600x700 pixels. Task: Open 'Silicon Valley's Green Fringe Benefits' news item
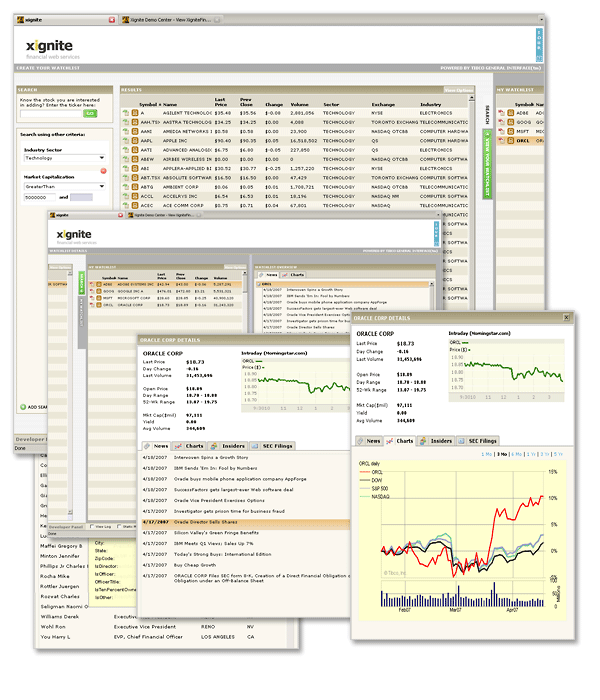click(x=216, y=533)
